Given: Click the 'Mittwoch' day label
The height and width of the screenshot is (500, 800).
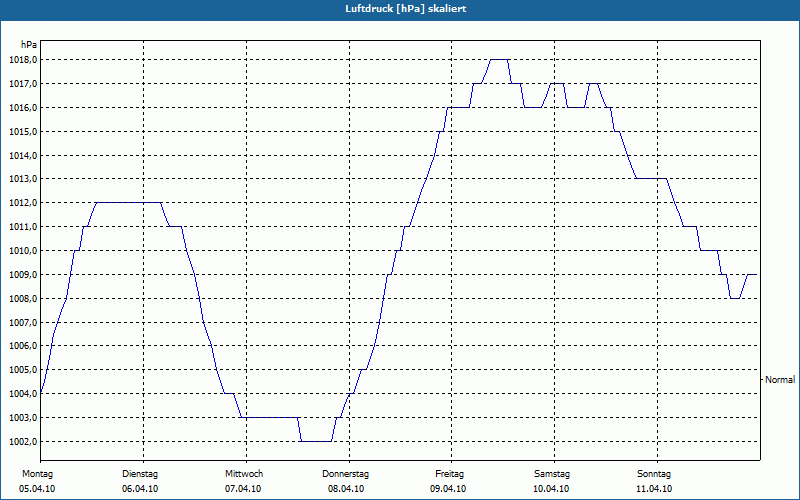Looking at the screenshot, I should 244,474.
